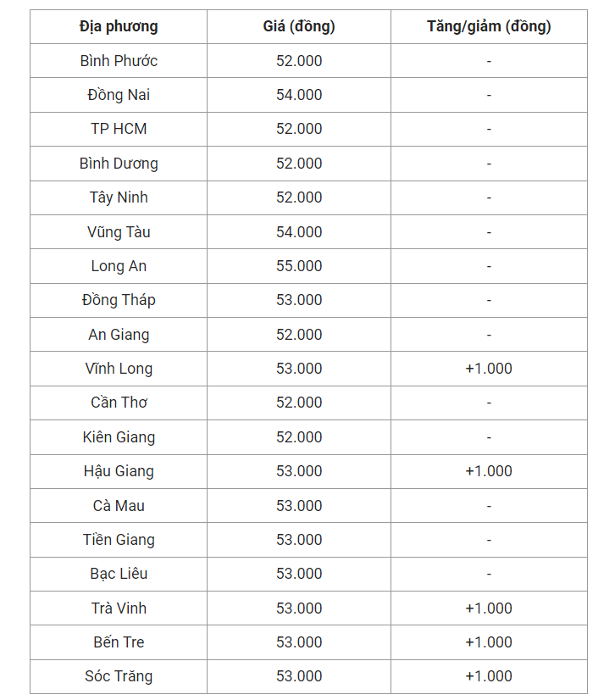
Task: Click Hậu Giang's +1.000 change value
Action: point(489,471)
